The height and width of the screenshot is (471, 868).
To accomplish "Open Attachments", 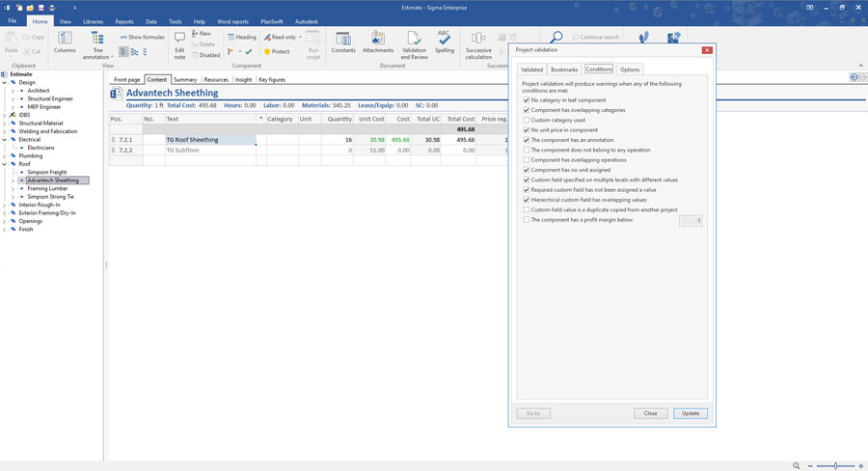I will coord(377,42).
